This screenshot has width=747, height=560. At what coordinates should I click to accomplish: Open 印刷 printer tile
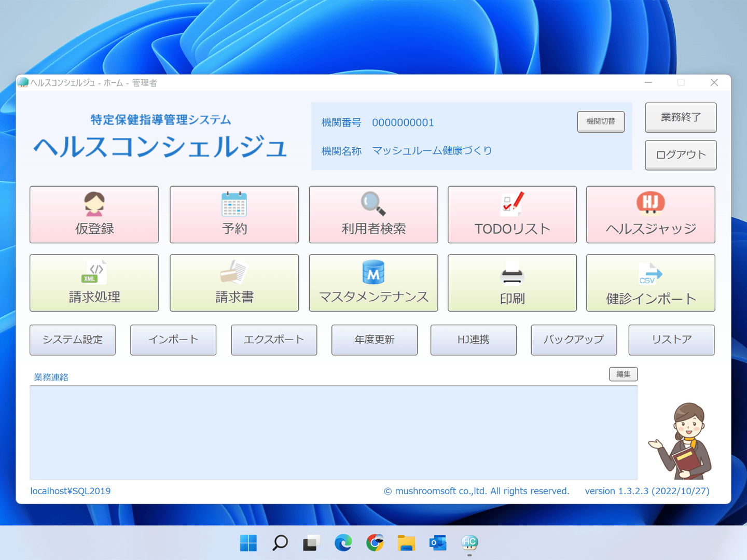(x=512, y=283)
